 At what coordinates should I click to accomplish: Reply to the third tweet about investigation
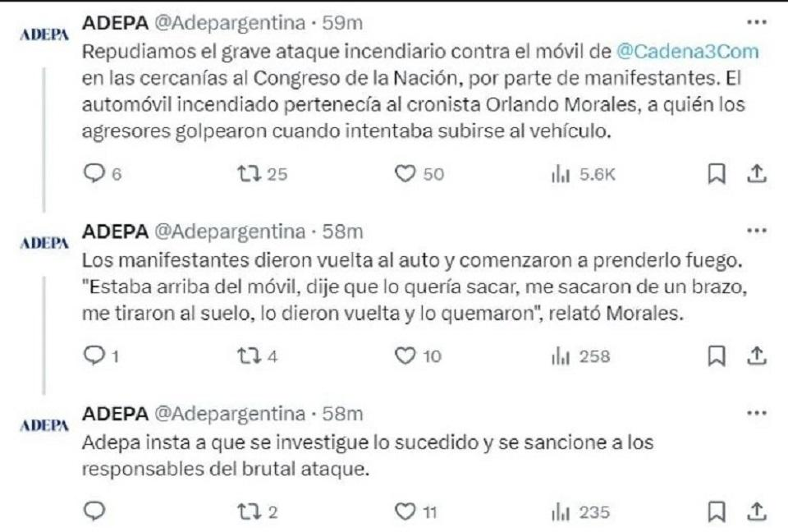click(96, 511)
